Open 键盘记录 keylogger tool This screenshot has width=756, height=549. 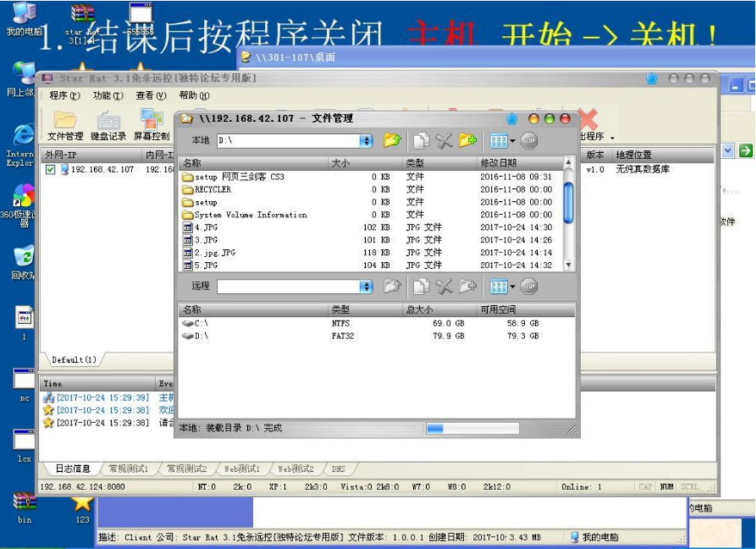coord(108,126)
